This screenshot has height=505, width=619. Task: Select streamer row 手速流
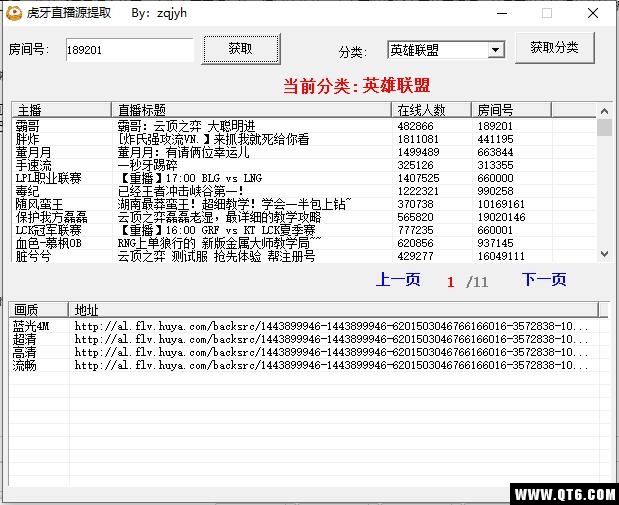(x=304, y=165)
